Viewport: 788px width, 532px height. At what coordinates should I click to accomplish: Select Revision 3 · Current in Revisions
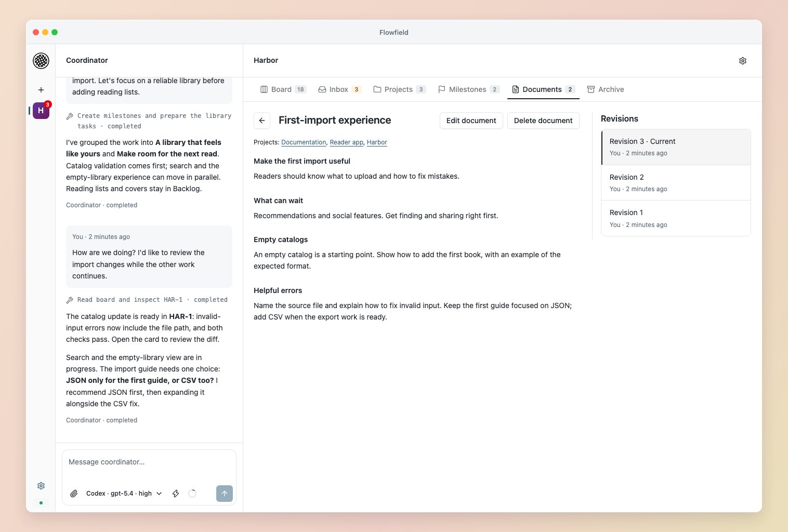[x=676, y=147]
